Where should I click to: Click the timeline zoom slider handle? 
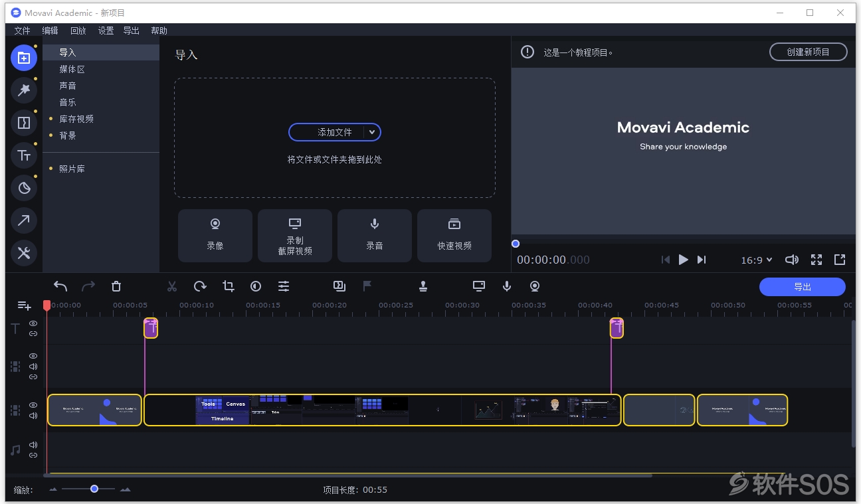pyautogui.click(x=94, y=489)
